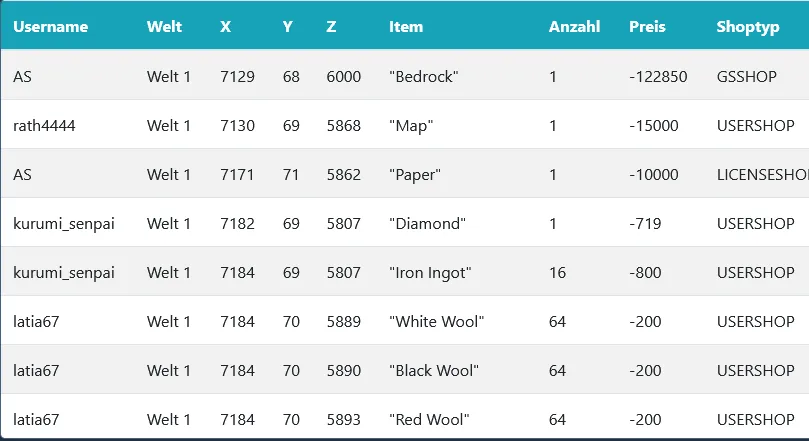Image resolution: width=809 pixels, height=441 pixels.
Task: Click the Shoptyp column header
Action: (748, 27)
